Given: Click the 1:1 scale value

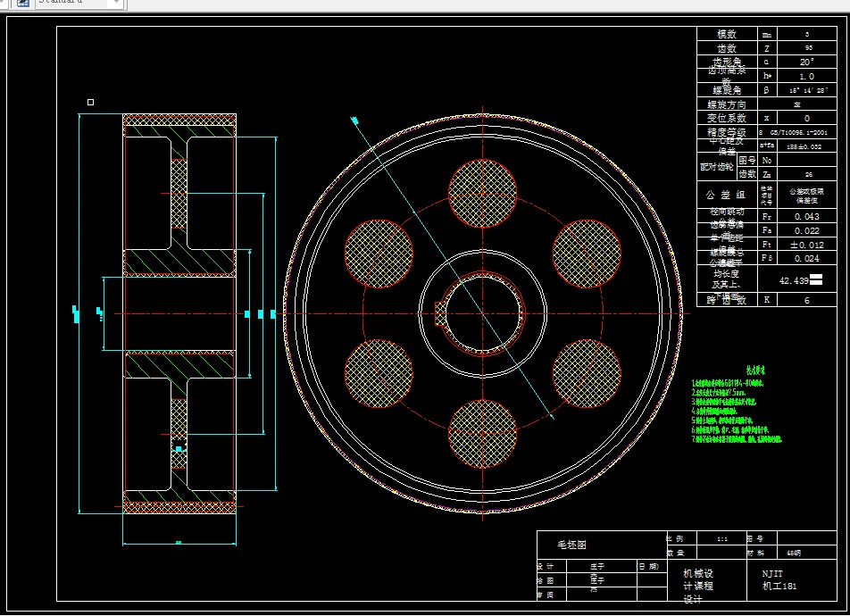Looking at the screenshot, I should 722,539.
